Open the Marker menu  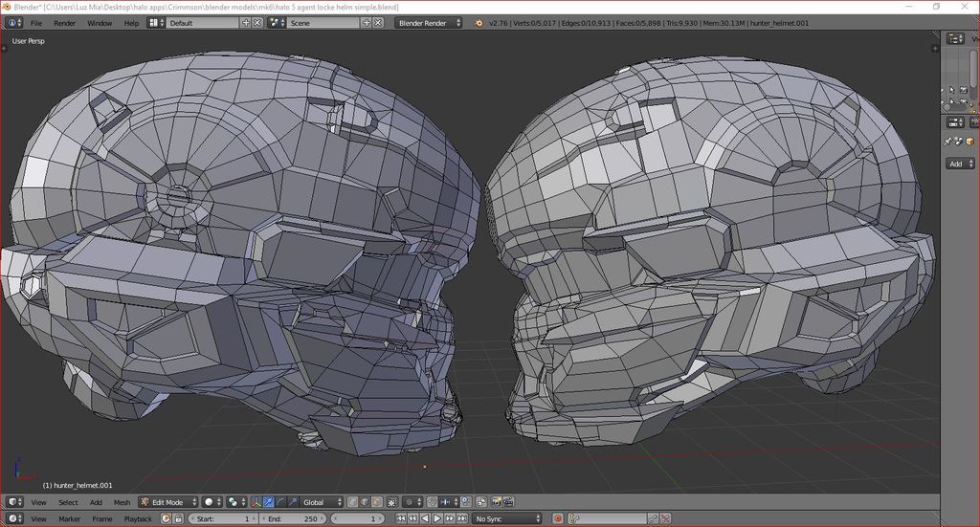[69, 519]
